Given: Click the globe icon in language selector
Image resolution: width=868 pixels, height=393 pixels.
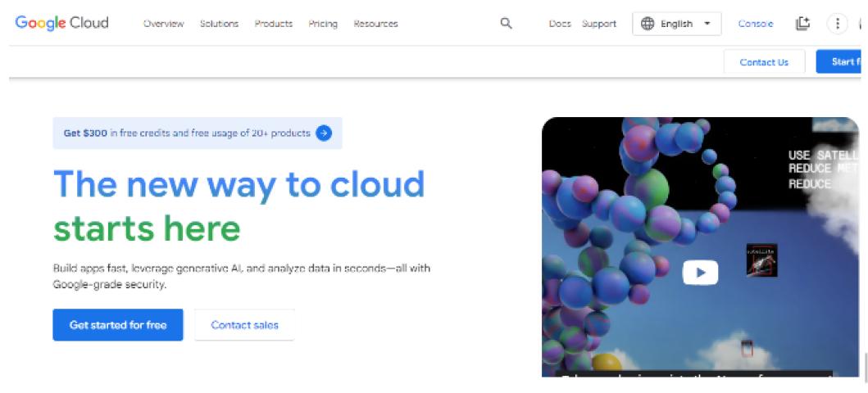Looking at the screenshot, I should click(x=648, y=24).
